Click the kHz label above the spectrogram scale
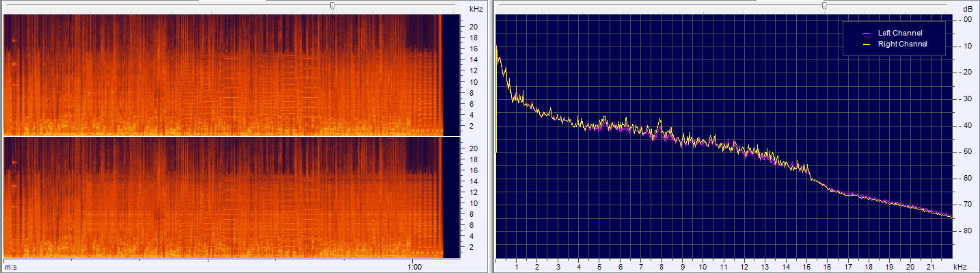The image size is (980, 273). point(476,9)
